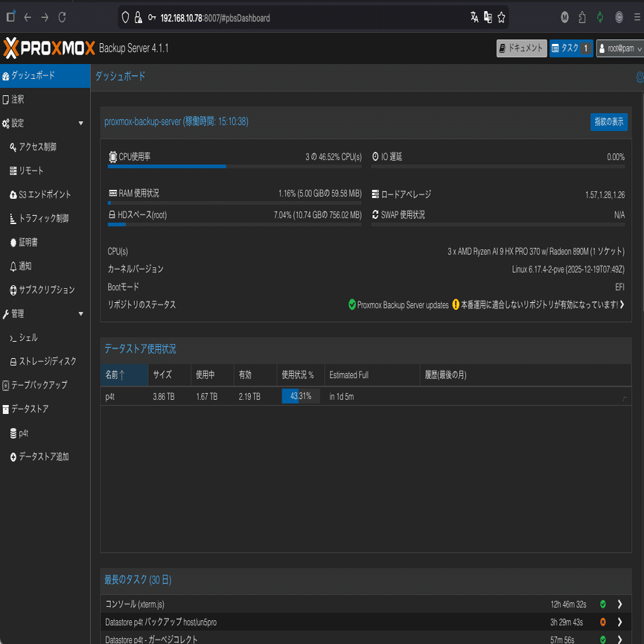Open the dashboard gear settings icon
The width and height of the screenshot is (644, 644).
(637, 76)
